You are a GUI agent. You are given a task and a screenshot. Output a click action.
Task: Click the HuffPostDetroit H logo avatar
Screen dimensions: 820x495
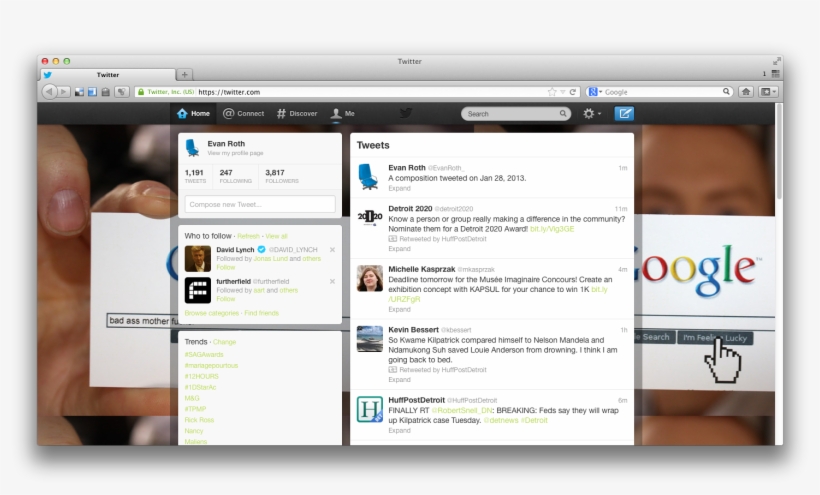click(370, 409)
